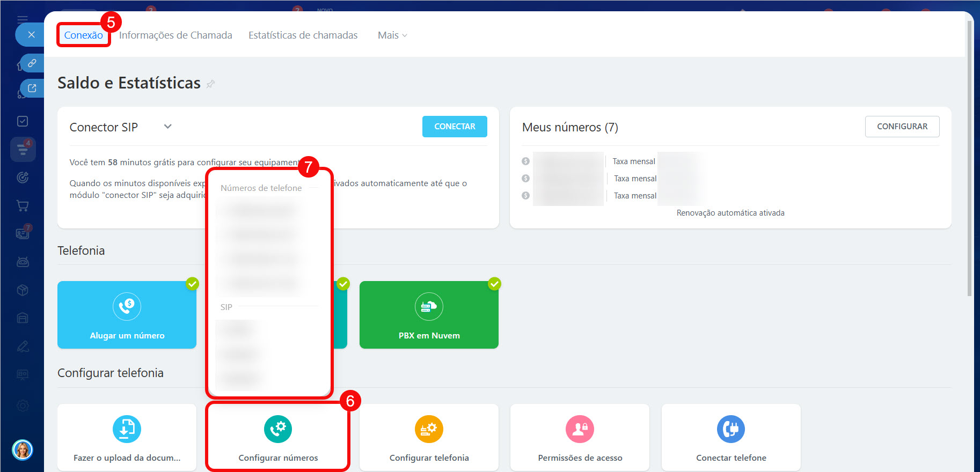The image size is (980, 472).
Task: Switch to the Conexão tab
Action: click(x=84, y=35)
